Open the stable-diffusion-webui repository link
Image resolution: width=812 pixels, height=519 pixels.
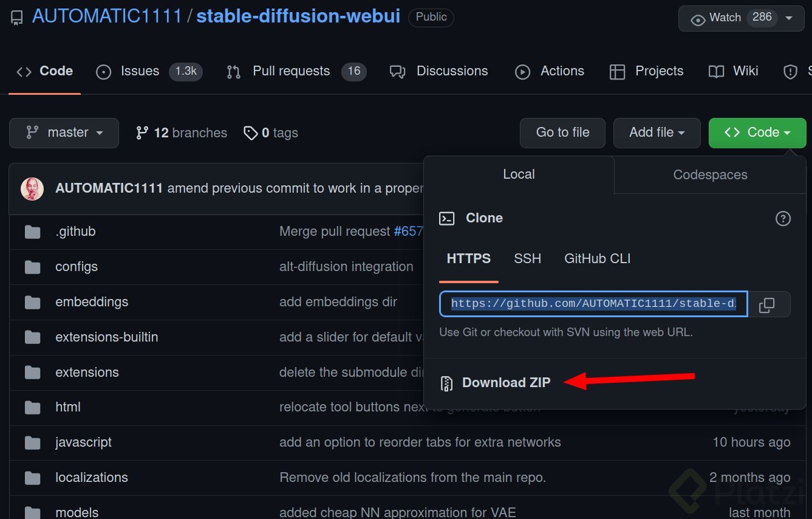298,16
